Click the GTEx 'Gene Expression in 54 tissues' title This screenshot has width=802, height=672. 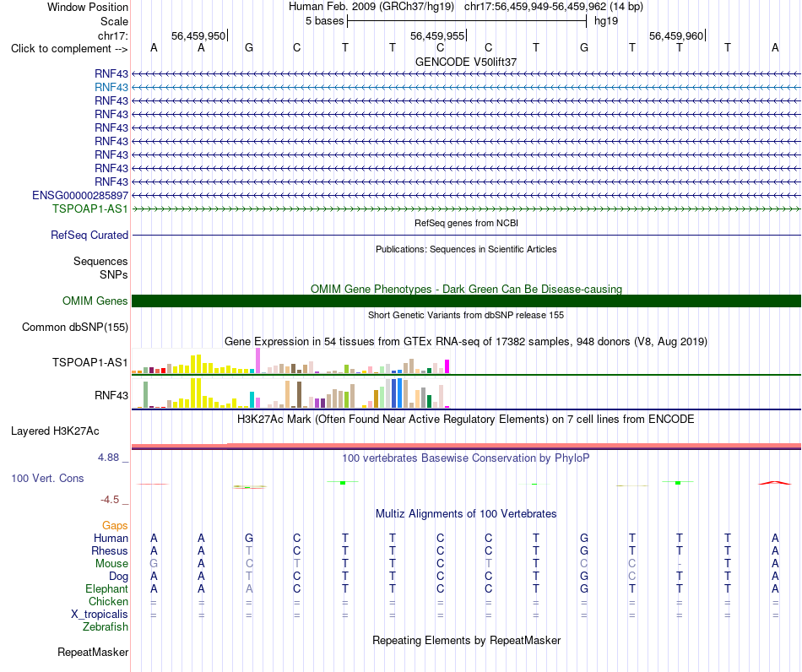pyautogui.click(x=466, y=342)
